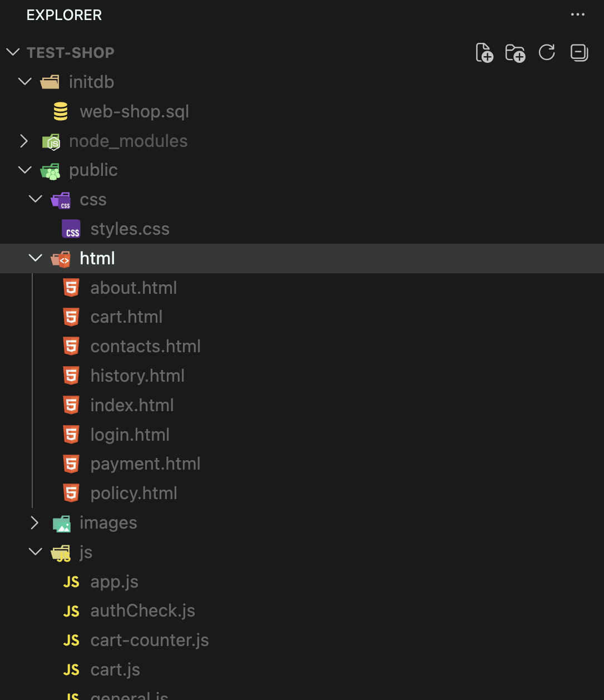Open the about.html file
The width and height of the screenshot is (604, 700).
point(133,288)
